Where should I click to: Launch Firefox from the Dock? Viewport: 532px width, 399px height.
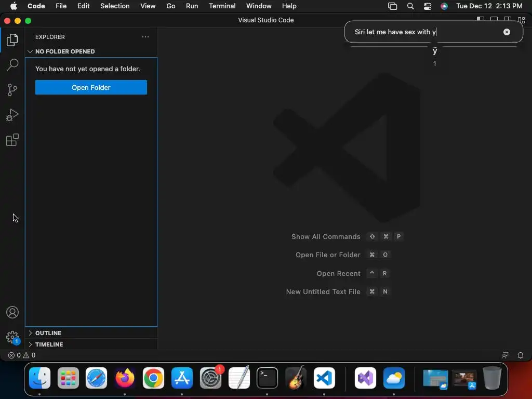[125, 378]
